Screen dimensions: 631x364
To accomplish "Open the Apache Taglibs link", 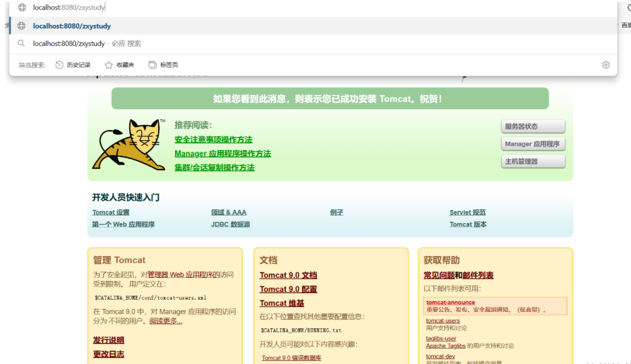I will coord(445,346).
